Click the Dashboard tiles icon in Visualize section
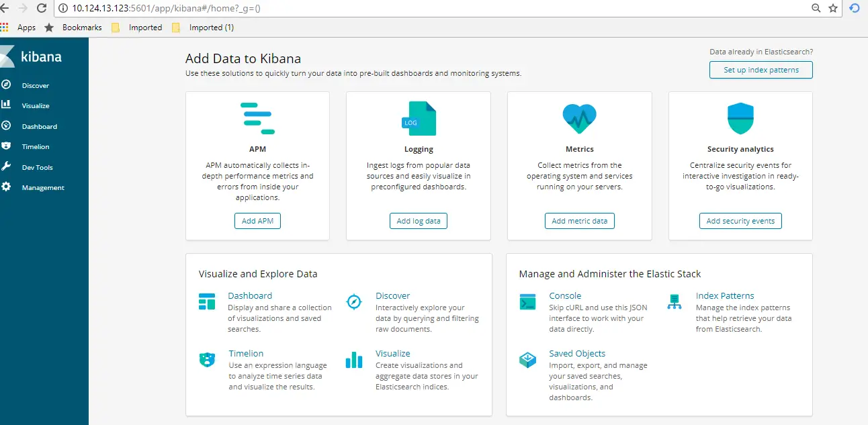868x425 pixels. click(207, 301)
